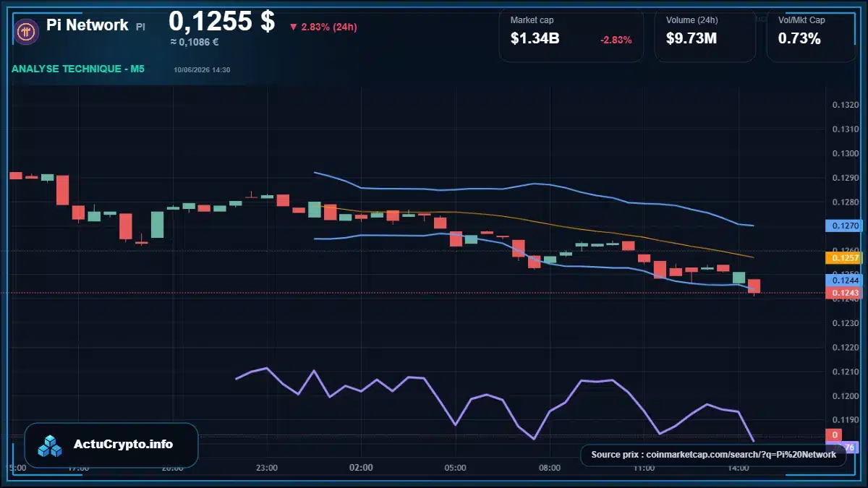Click the upper blue Bollinger band line
Screen dimensions: 868x488
coord(534,184)
